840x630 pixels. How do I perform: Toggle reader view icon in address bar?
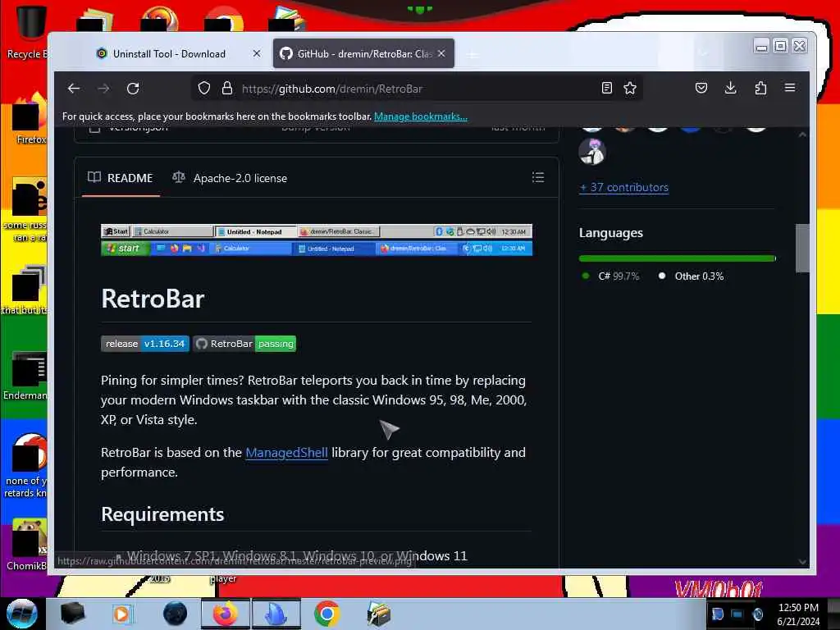tap(606, 89)
